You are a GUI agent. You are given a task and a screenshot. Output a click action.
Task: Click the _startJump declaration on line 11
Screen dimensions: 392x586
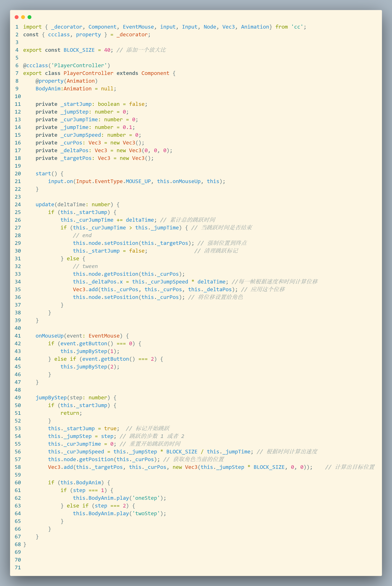(76, 104)
